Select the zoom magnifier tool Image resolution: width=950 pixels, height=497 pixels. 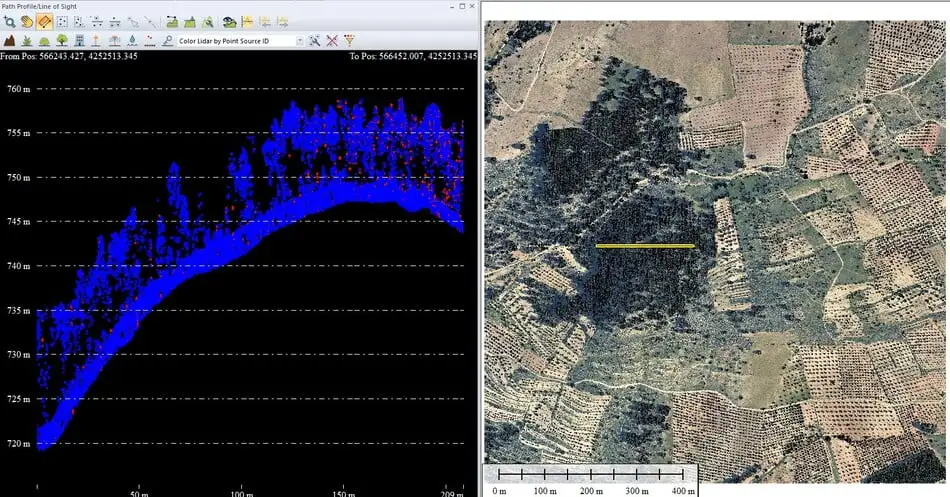click(x=9, y=21)
